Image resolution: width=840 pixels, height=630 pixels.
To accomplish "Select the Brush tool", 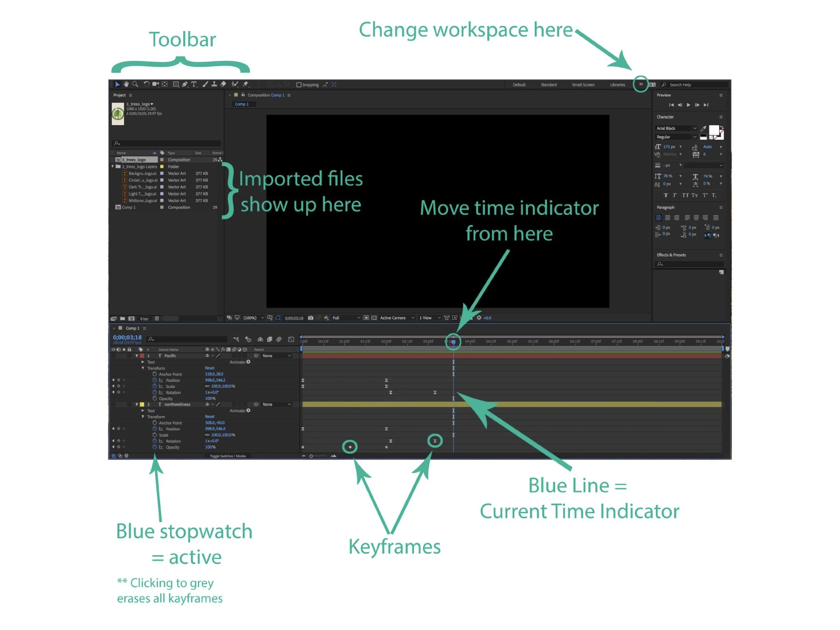I will click(x=205, y=84).
